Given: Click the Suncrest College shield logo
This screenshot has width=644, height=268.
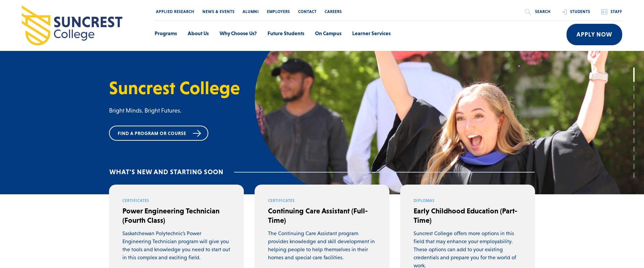Looking at the screenshot, I should point(36,25).
